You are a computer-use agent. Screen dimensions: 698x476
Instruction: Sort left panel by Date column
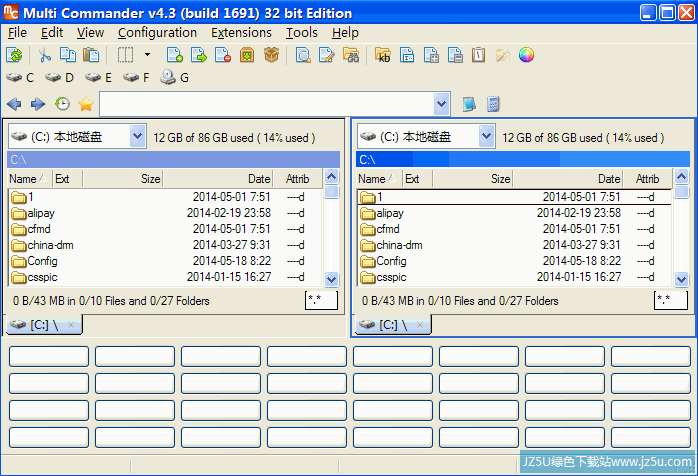coord(218,179)
